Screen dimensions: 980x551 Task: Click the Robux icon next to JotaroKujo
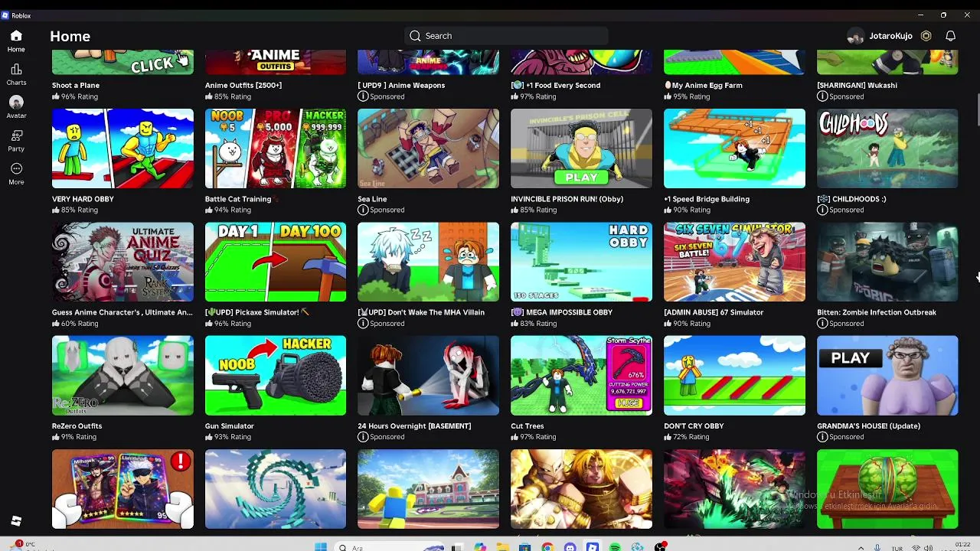pyautogui.click(x=926, y=36)
